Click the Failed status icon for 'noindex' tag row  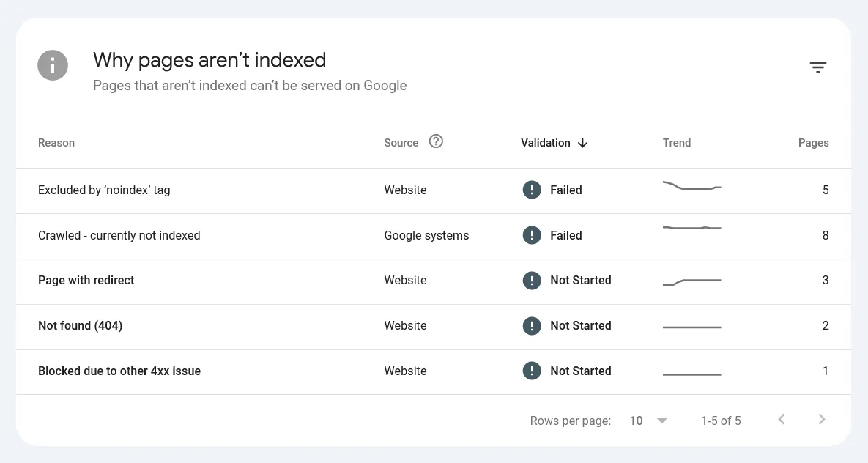[x=532, y=190]
